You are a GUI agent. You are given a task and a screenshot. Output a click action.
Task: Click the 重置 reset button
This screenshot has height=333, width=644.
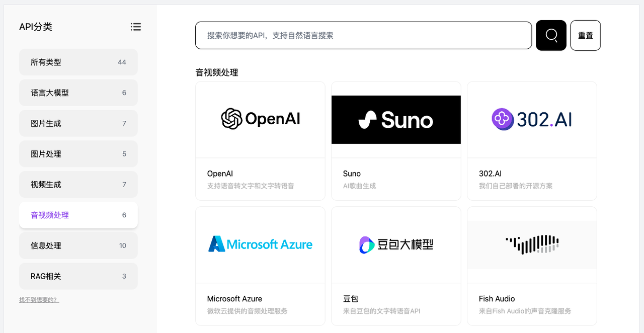(x=586, y=35)
